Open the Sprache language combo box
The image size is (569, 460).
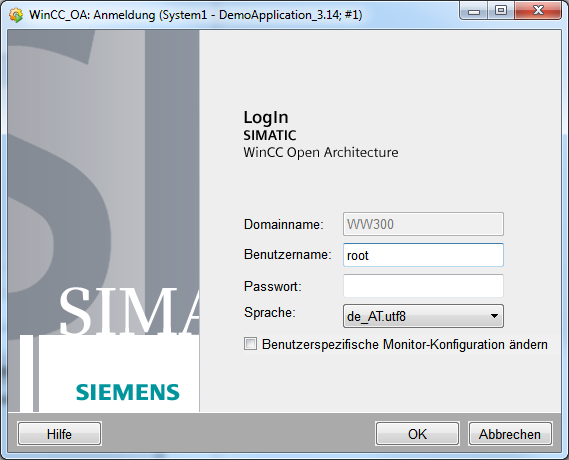point(423,316)
